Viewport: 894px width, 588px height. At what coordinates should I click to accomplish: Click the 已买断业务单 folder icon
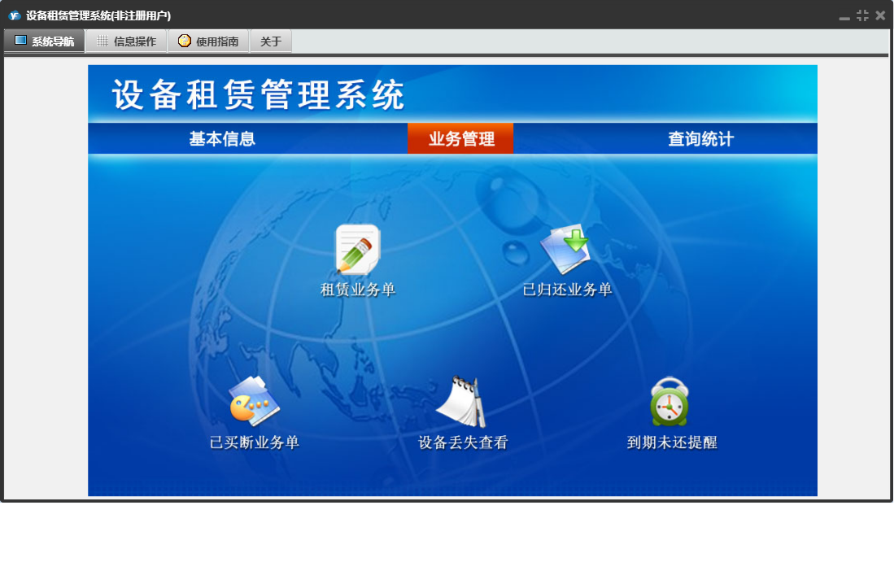click(255, 403)
